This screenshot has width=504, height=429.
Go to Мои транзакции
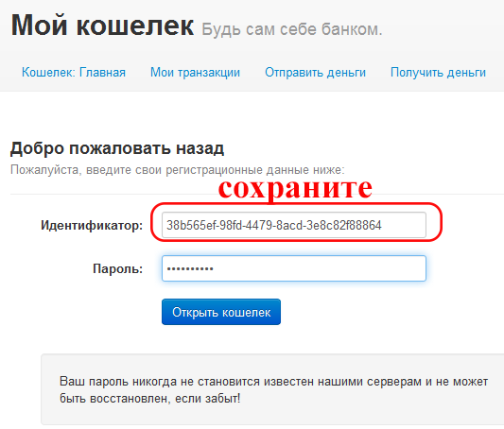tap(196, 73)
